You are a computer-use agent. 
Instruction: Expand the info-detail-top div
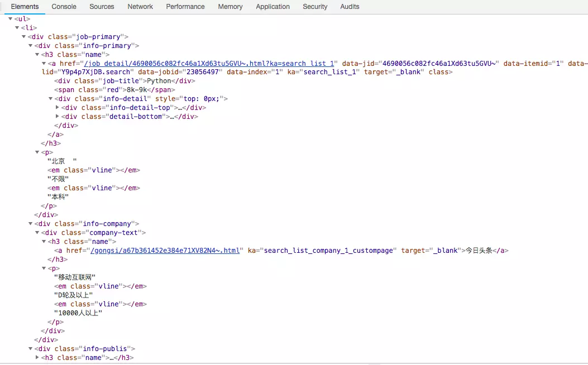58,107
